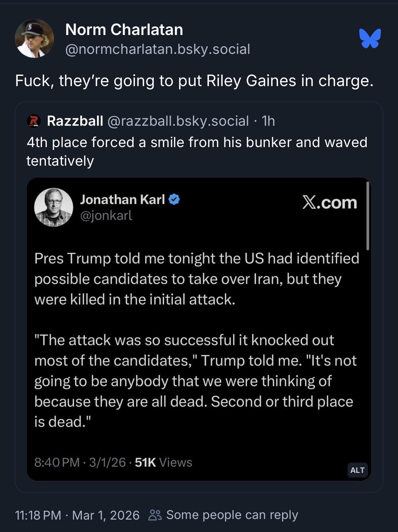Viewport: 398px width, 532px height.
Task: Click the Jonathan Karl name
Action: click(x=122, y=199)
